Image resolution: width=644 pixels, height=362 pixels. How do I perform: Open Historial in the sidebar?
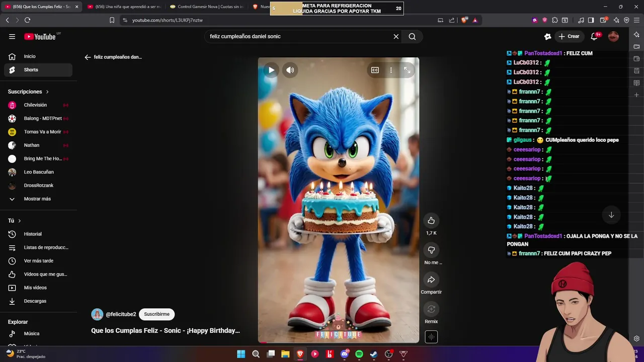pos(38,234)
